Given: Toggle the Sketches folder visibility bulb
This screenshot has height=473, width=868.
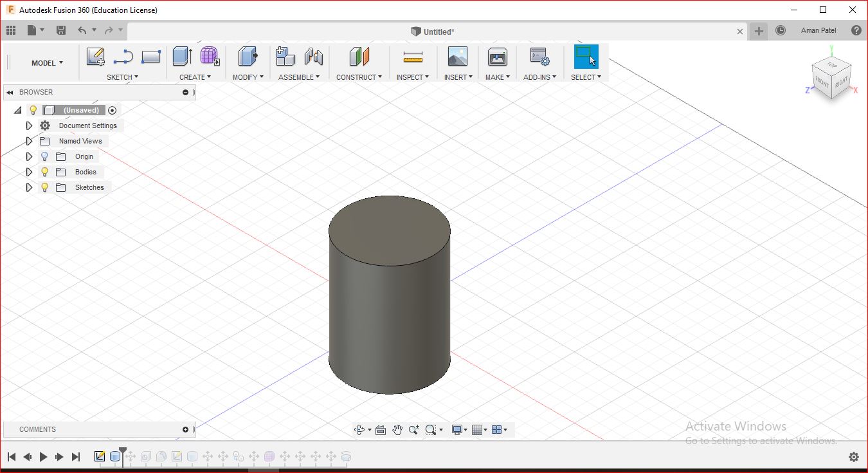Looking at the screenshot, I should (44, 187).
